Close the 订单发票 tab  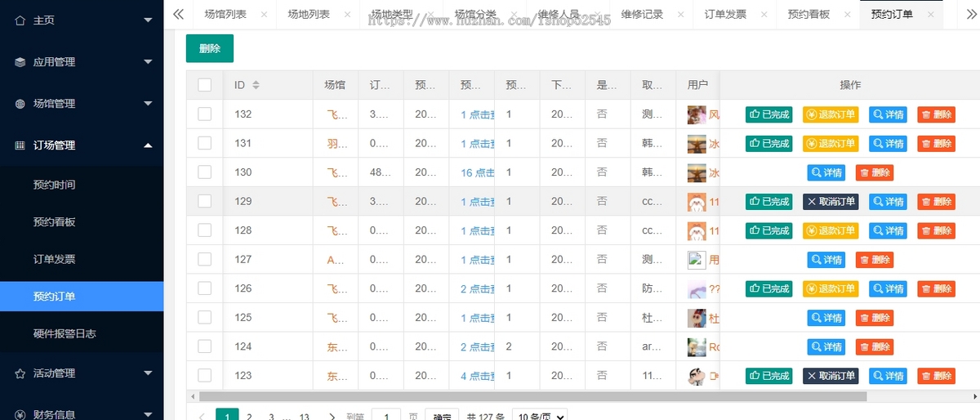(x=764, y=15)
